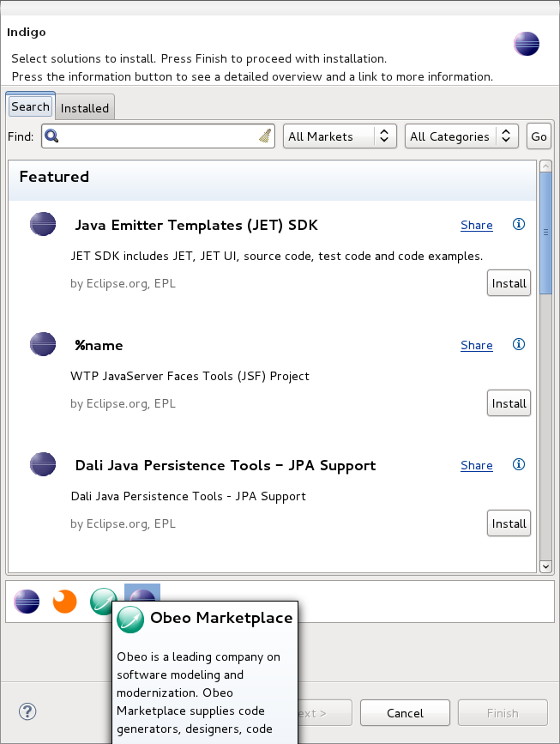Screen dimensions: 560x744
Task: Click the Obeo Marketplace tooltip title
Action: point(221,618)
